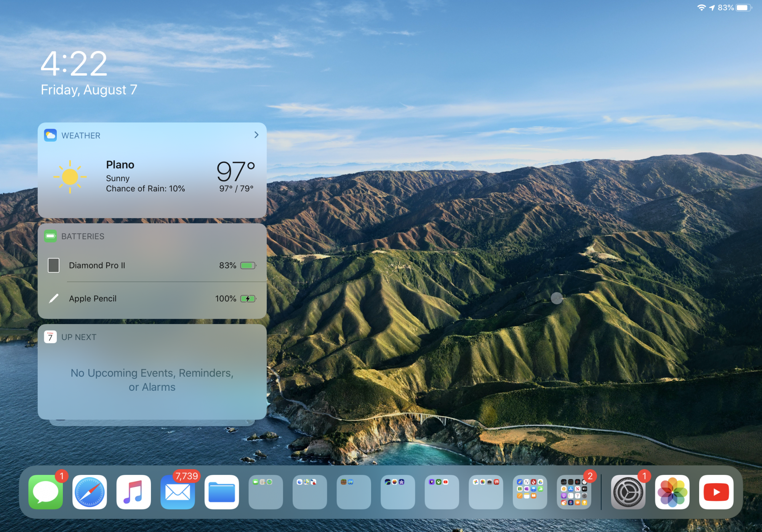The height and width of the screenshot is (532, 762).
Task: Open dock folder with Twitch and Xbox
Action: (442, 492)
